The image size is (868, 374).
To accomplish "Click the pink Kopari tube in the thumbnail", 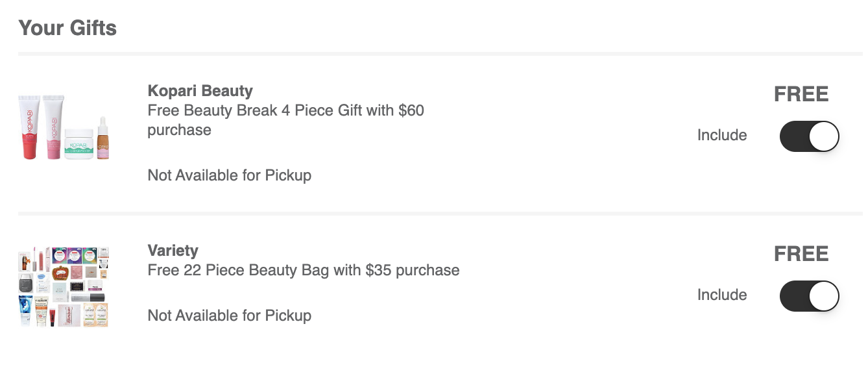I will [x=52, y=127].
